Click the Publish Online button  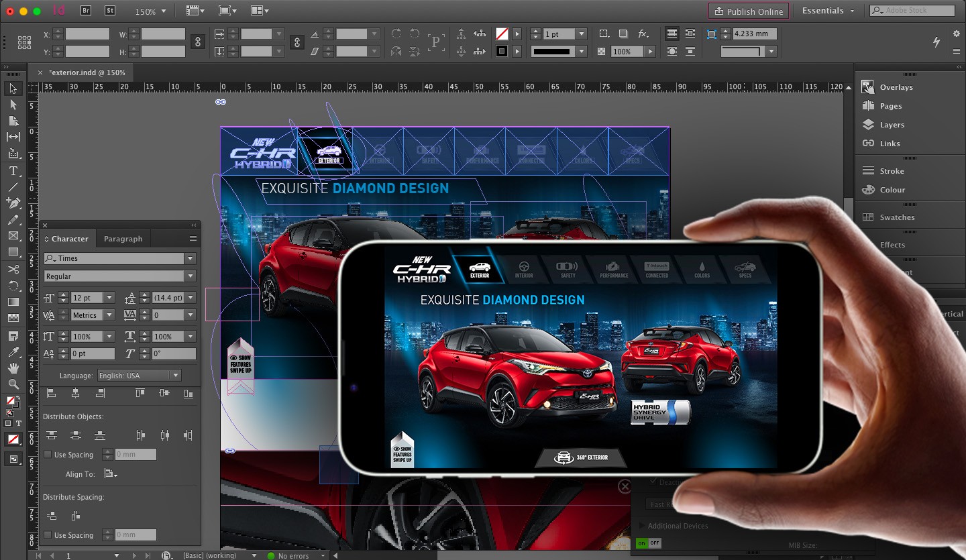click(748, 11)
